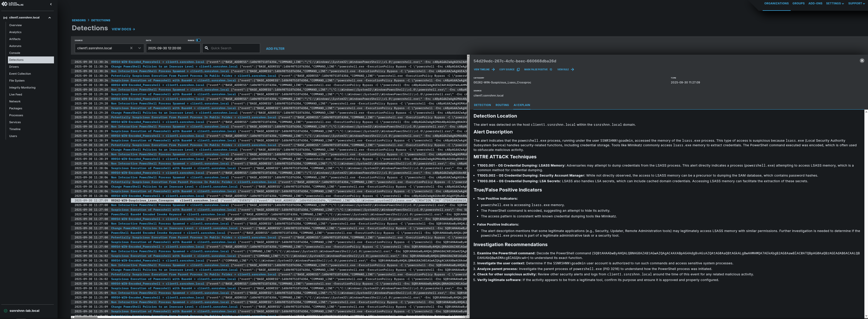This screenshot has width=868, height=319.
Task: Close the detection details panel
Action: click(x=862, y=61)
